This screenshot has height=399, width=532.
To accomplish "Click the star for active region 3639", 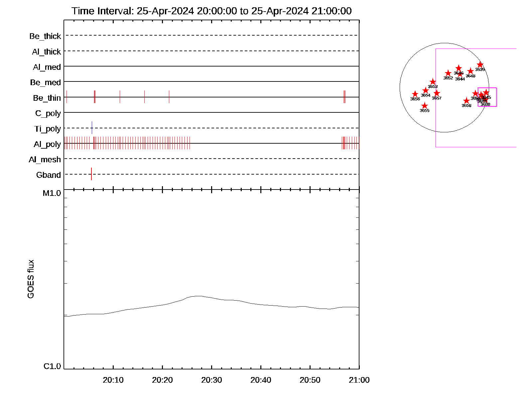I will [x=480, y=65].
